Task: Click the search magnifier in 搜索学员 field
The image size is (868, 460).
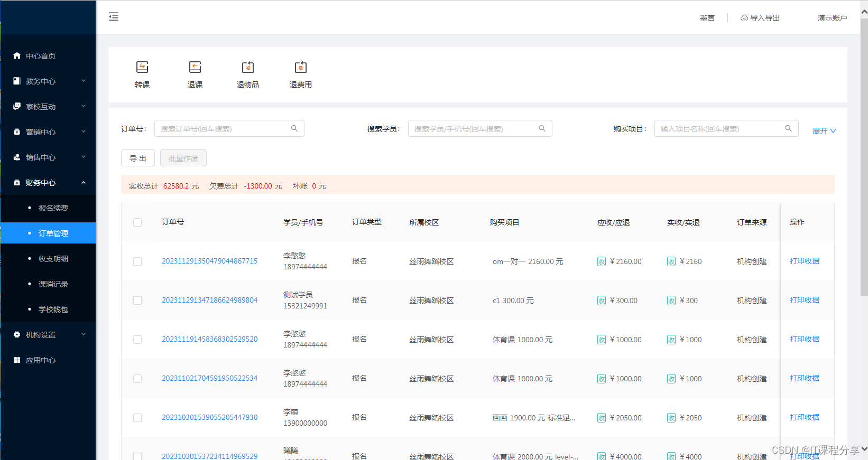Action: tap(542, 128)
